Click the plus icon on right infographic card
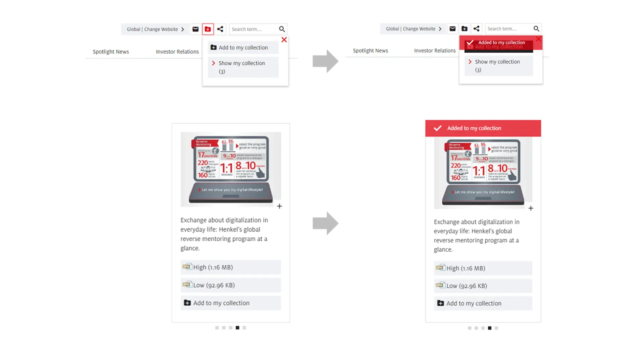Image resolution: width=644 pixels, height=362 pixels. click(x=531, y=208)
